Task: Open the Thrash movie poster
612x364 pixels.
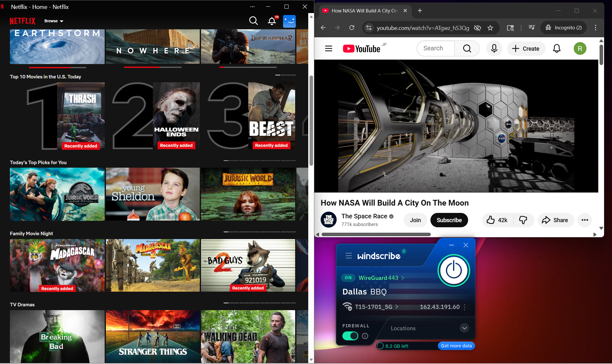Action: 81,116
